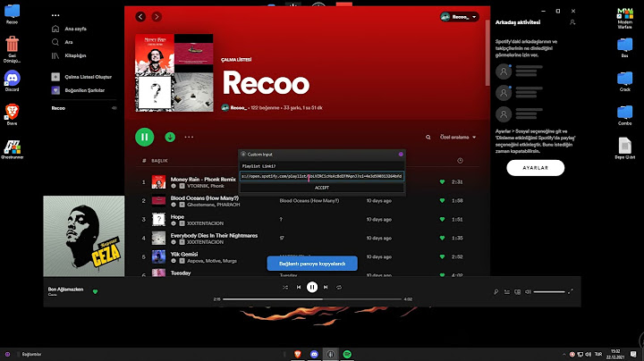
Task: Open the Blood Oceans (How Many?) album link
Action: [309, 200]
